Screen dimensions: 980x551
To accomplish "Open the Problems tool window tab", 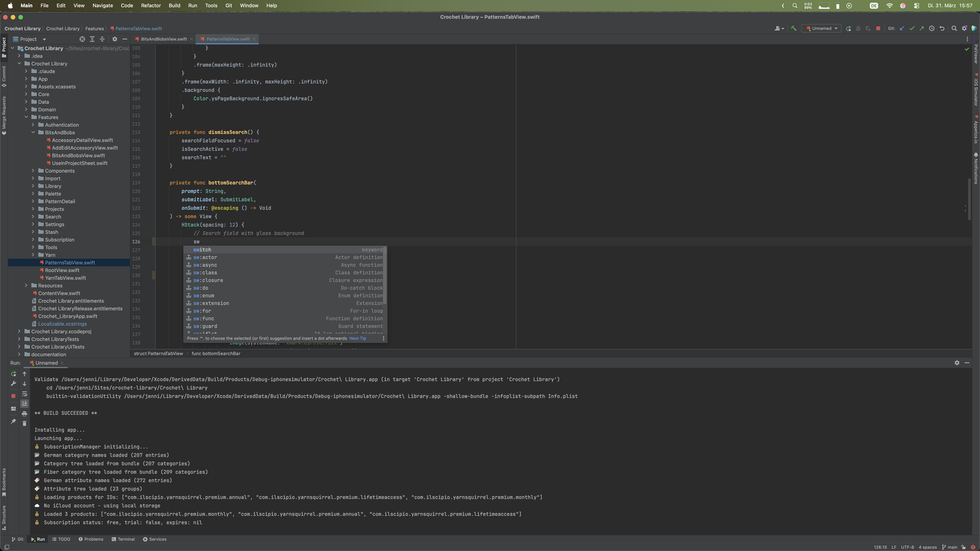I will [x=91, y=539].
